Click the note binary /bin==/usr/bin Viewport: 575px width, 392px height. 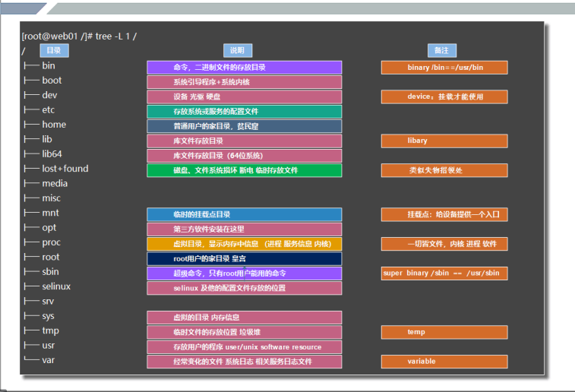(444, 68)
